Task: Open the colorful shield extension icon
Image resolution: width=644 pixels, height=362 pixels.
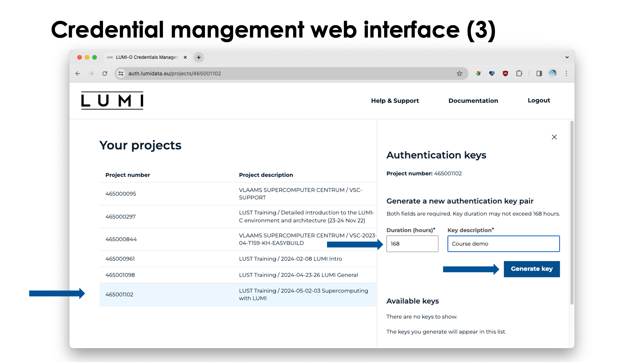Action: tap(478, 73)
